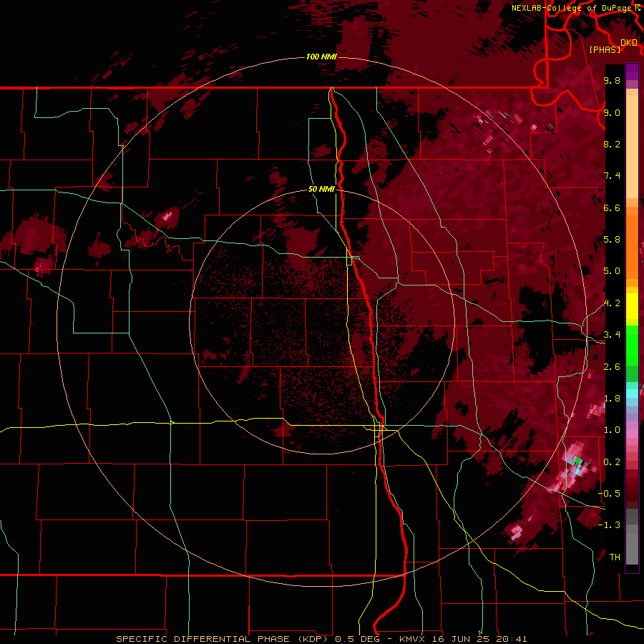The height and width of the screenshot is (644, 644).
Task: Select the 1.0 value on the color scale
Action: point(612,430)
